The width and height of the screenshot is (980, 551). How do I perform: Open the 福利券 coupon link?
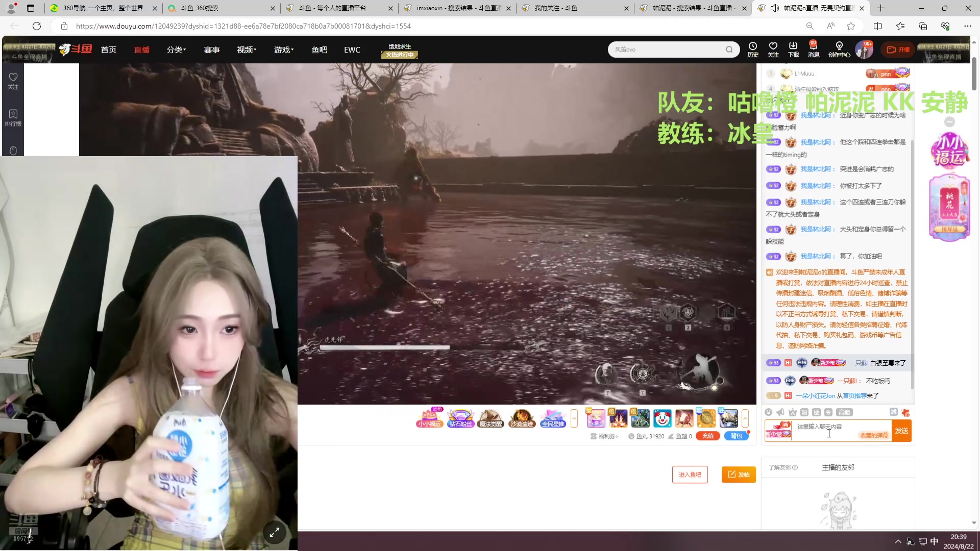[x=604, y=436]
